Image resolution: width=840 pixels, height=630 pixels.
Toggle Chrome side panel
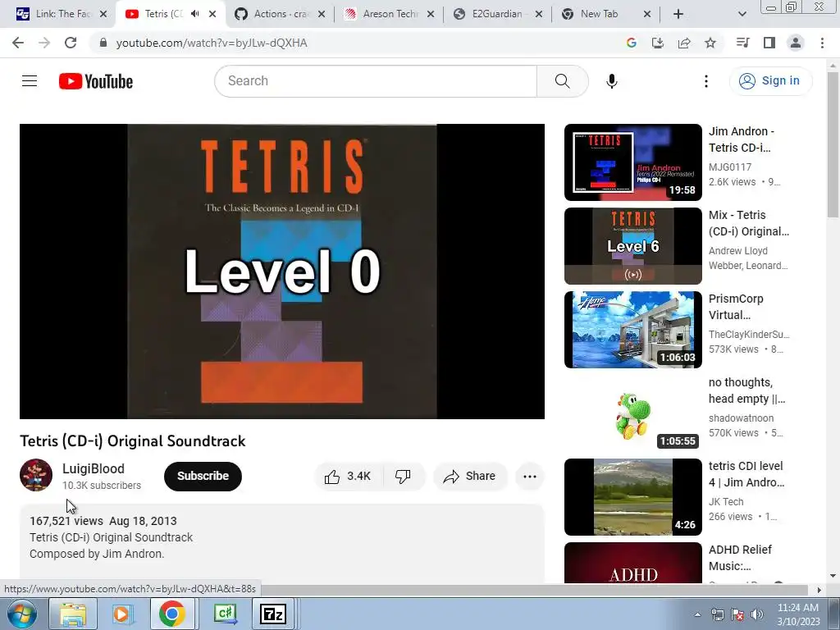769,43
